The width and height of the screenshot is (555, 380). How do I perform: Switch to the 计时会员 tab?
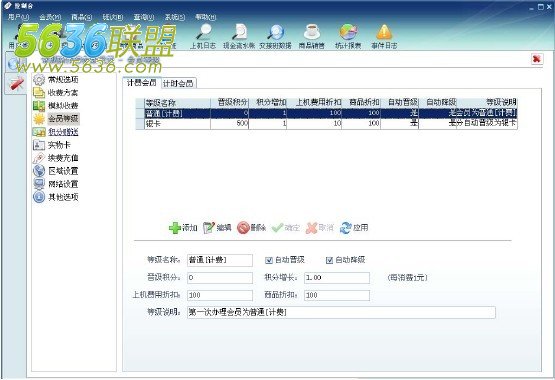coord(178,84)
